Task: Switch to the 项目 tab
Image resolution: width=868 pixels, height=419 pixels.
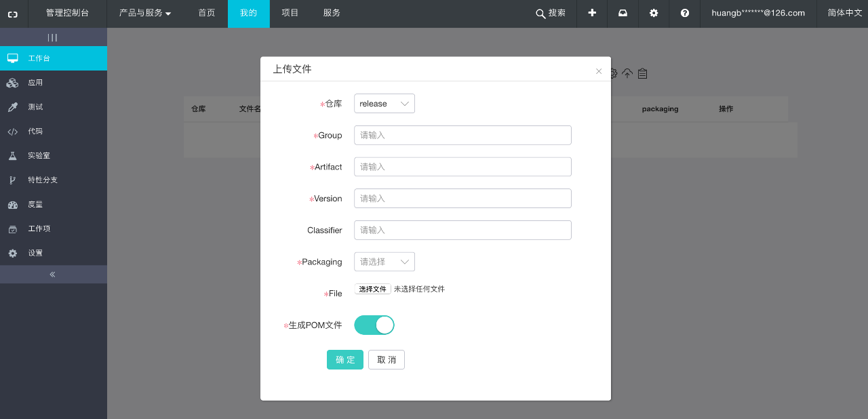Action: (290, 13)
